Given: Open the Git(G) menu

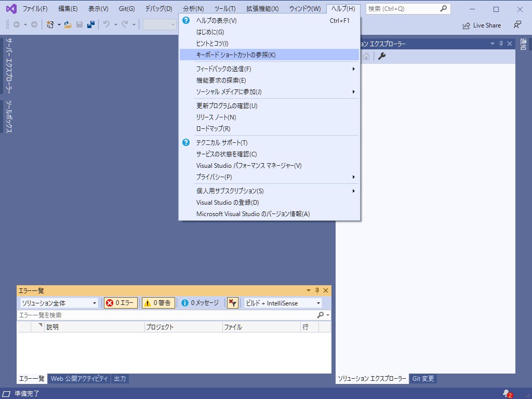Looking at the screenshot, I should pos(127,9).
